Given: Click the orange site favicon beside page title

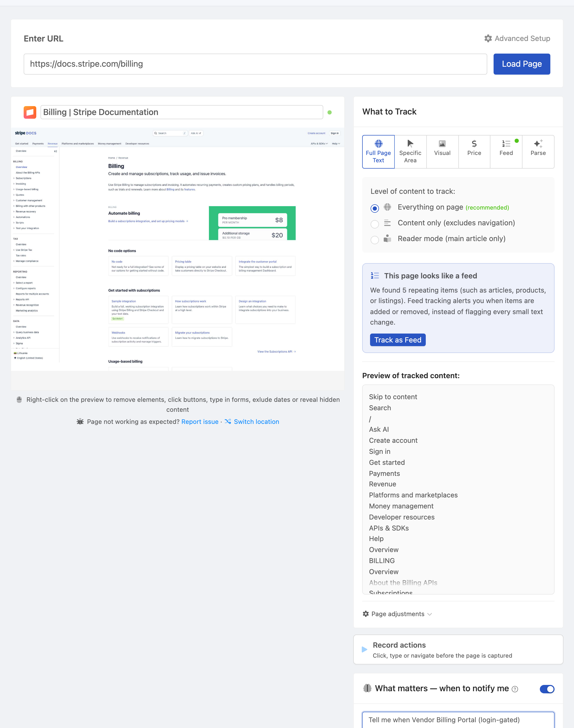Looking at the screenshot, I should (x=30, y=112).
